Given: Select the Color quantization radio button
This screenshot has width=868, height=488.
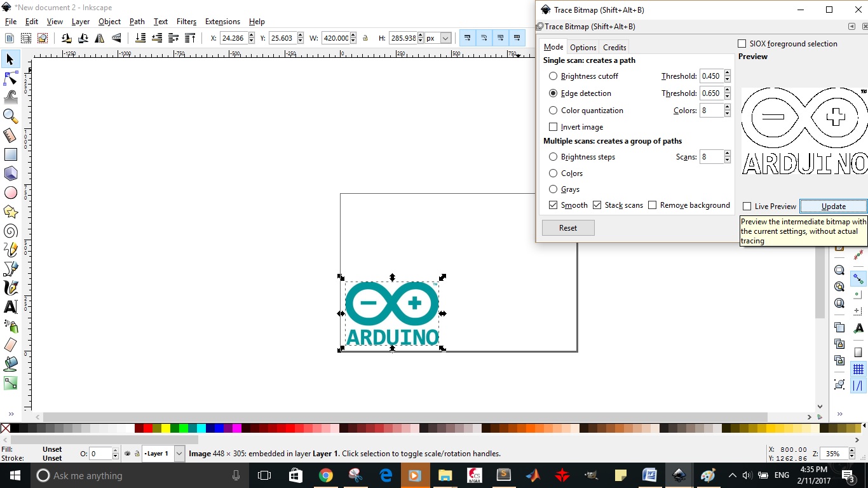Looking at the screenshot, I should coord(553,111).
